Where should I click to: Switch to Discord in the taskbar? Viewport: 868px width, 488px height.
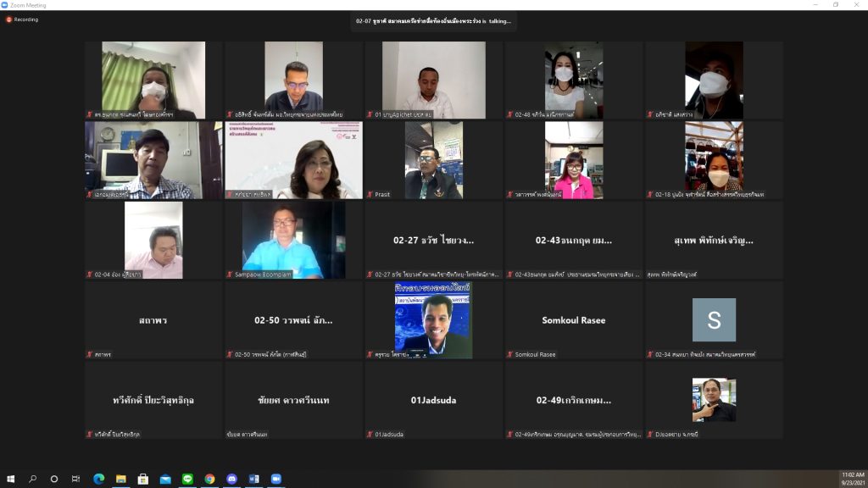(231, 479)
